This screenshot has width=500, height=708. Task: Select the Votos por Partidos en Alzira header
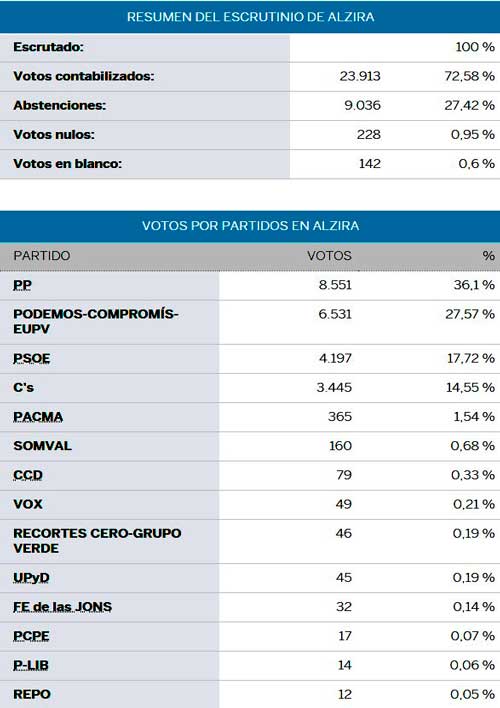coord(250,226)
